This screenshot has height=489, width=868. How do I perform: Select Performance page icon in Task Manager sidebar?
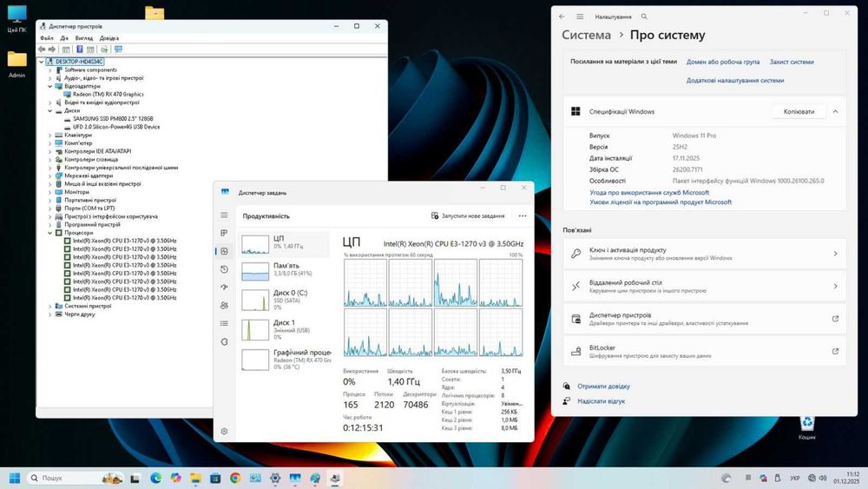pyautogui.click(x=224, y=251)
